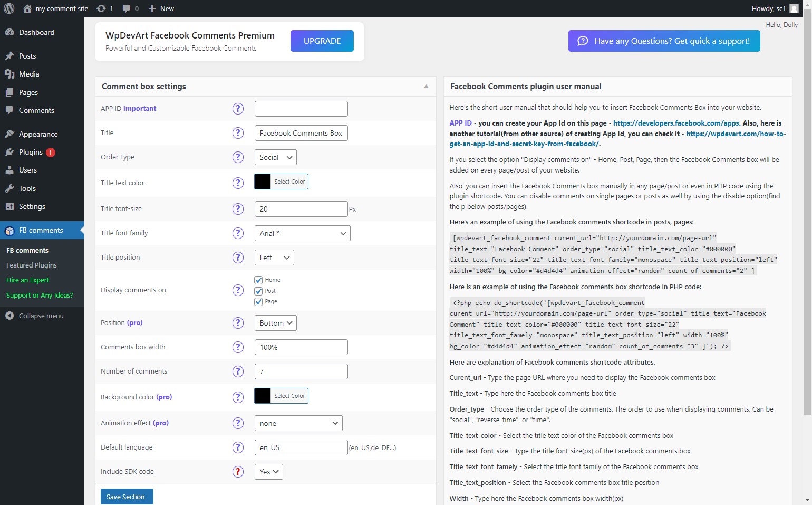Click the UPGRADE button
Viewport: 812px width, 505px height.
pyautogui.click(x=322, y=41)
